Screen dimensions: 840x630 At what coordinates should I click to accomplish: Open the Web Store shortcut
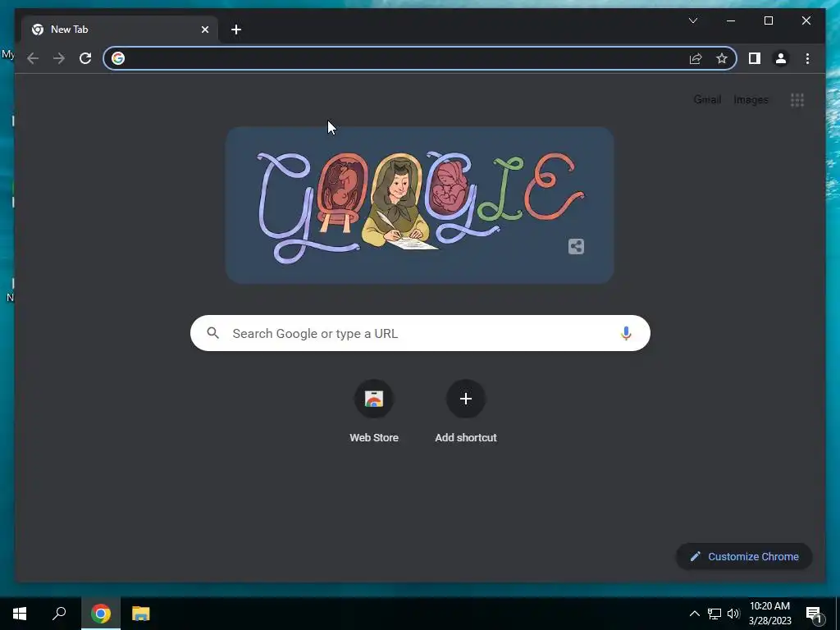[374, 412]
